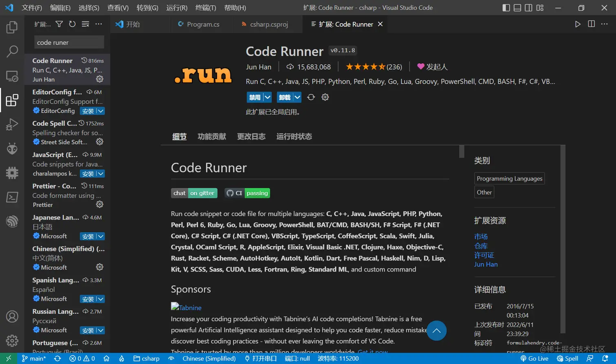Image resolution: width=616 pixels, height=364 pixels.
Task: Expand the 卸载 (uninstall) dropdown arrow
Action: coord(297,97)
